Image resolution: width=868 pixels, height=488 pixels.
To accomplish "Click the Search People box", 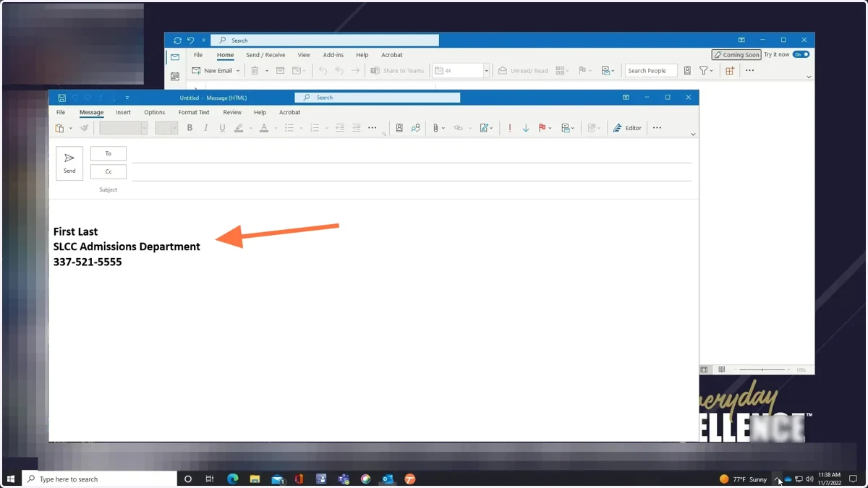I will (x=651, y=71).
